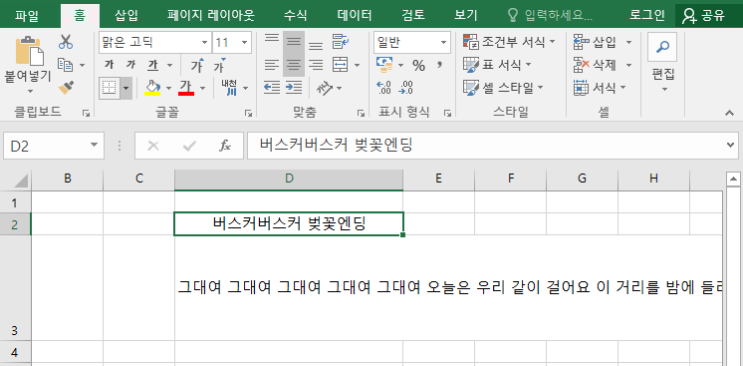
Task: Decrease decimal places
Action: pyautogui.click(x=406, y=88)
